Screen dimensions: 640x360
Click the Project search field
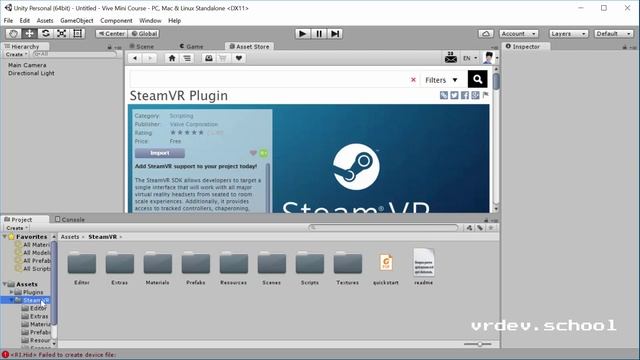click(384, 228)
